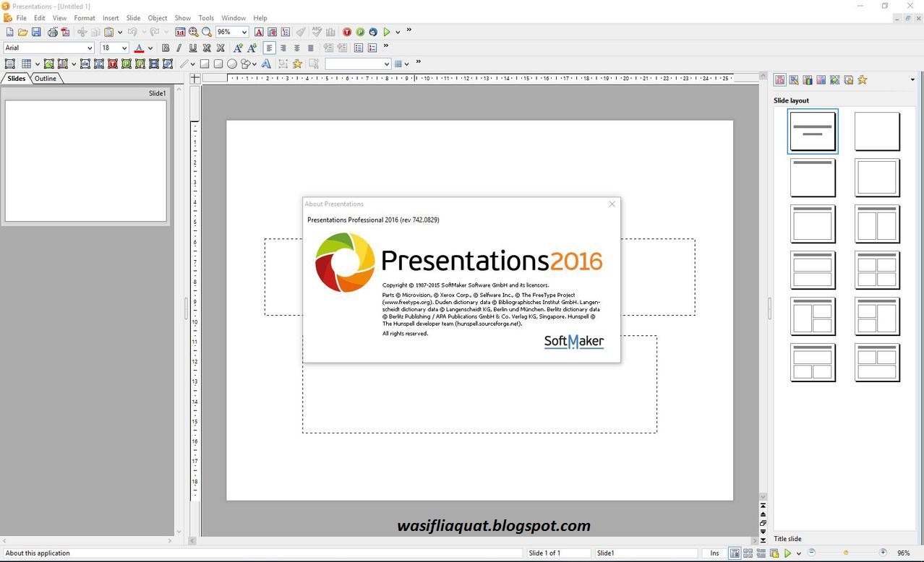The width and height of the screenshot is (924, 562).
Task: Toggle the Ins insert mode indicator
Action: click(714, 553)
